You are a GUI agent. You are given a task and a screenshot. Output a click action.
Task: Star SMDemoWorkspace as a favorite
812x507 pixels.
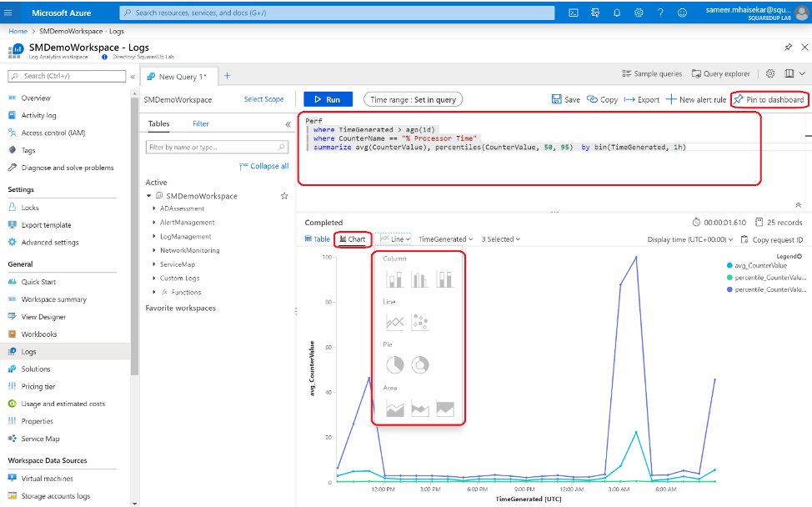[284, 195]
